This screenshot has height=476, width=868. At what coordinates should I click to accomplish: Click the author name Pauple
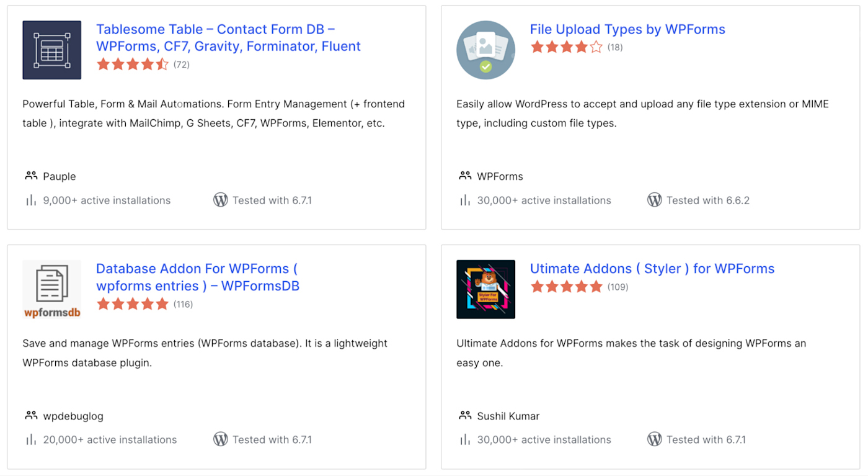pos(60,176)
